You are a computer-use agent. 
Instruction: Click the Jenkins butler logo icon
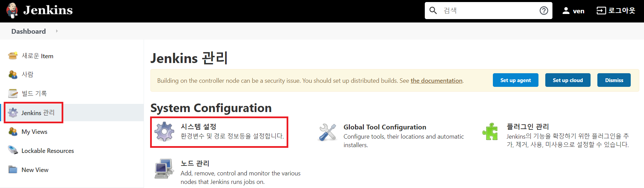click(x=12, y=11)
